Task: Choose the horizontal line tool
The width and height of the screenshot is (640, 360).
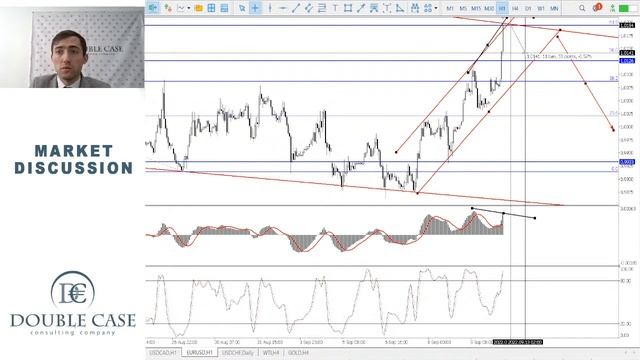Action: coord(282,8)
